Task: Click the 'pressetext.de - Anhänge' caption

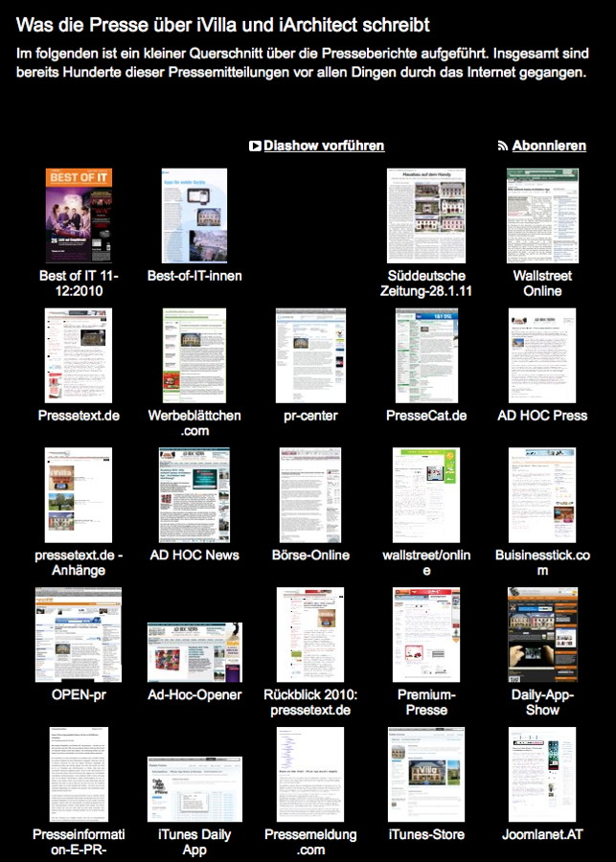Action: pos(79,562)
